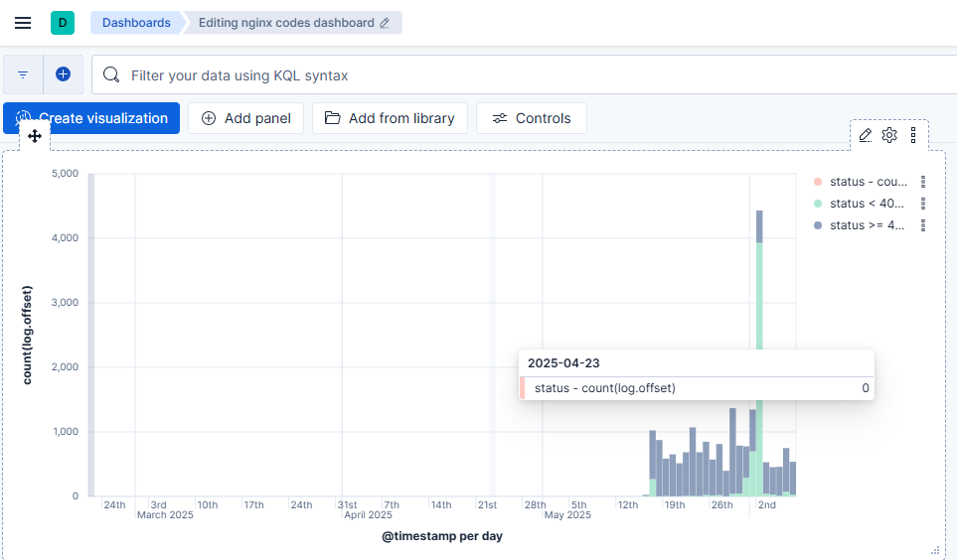Add a filter with the plus icon
The height and width of the screenshot is (560, 957).
(63, 74)
